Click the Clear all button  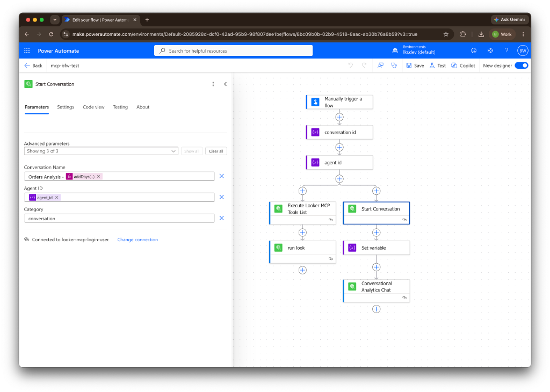(x=216, y=151)
